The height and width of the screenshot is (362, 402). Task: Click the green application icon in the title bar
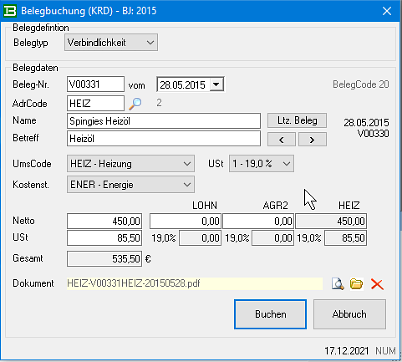point(10,11)
